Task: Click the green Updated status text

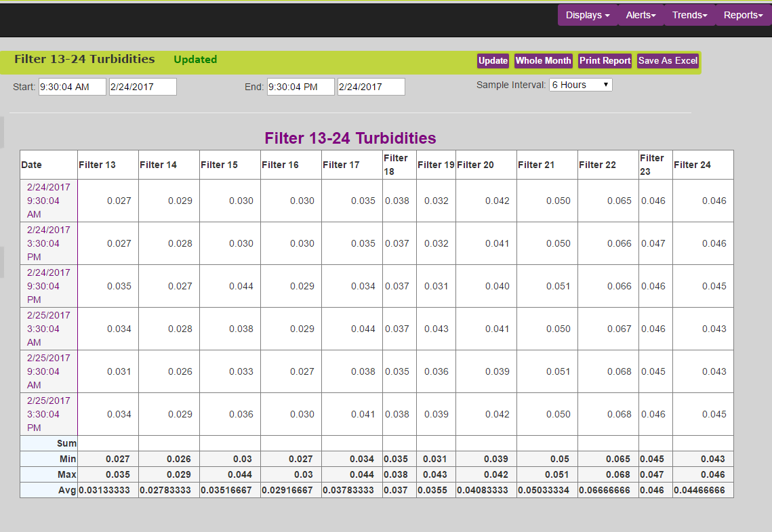Action: pyautogui.click(x=195, y=60)
